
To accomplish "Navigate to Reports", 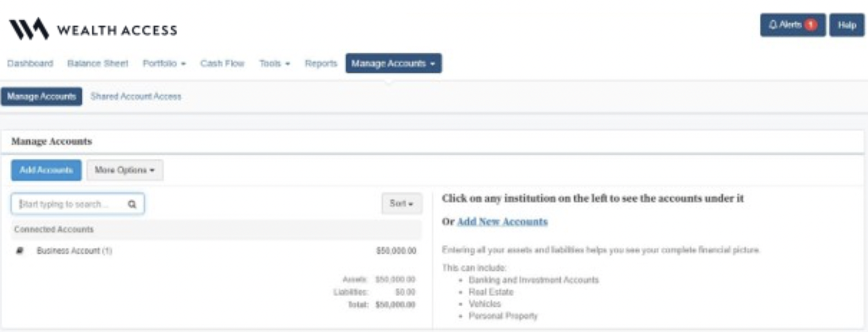I will click(321, 63).
